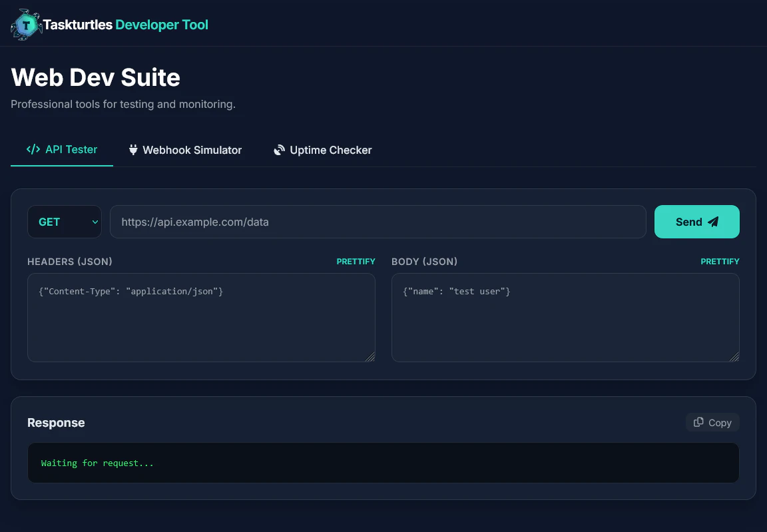Image resolution: width=767 pixels, height=532 pixels.
Task: Prettify the headers JSON
Action: pos(356,261)
